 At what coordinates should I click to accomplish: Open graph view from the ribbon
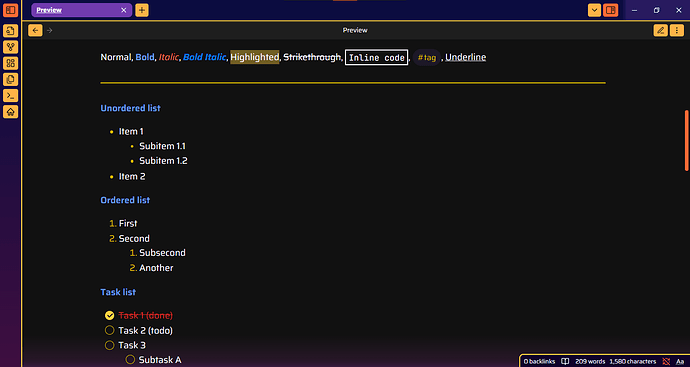coord(11,47)
